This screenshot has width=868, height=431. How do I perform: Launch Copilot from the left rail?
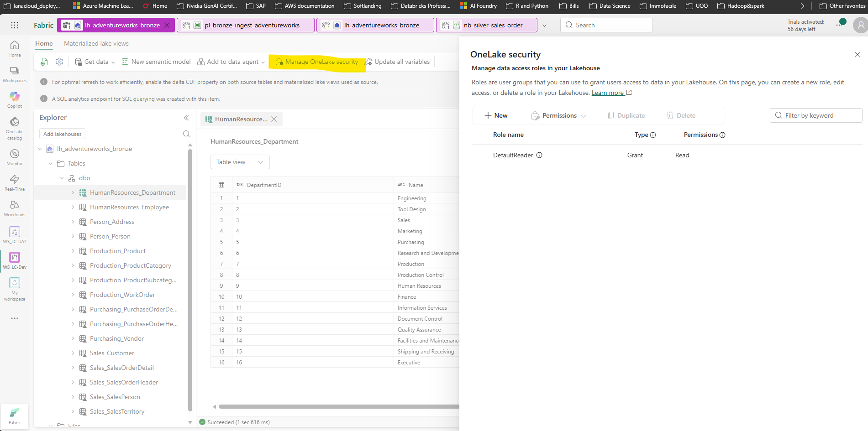tap(15, 100)
